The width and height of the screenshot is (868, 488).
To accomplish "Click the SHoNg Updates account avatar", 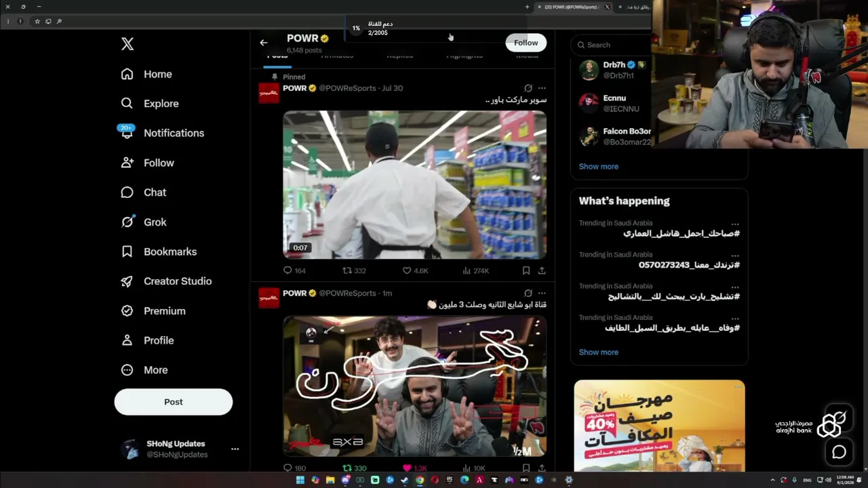I will [130, 449].
